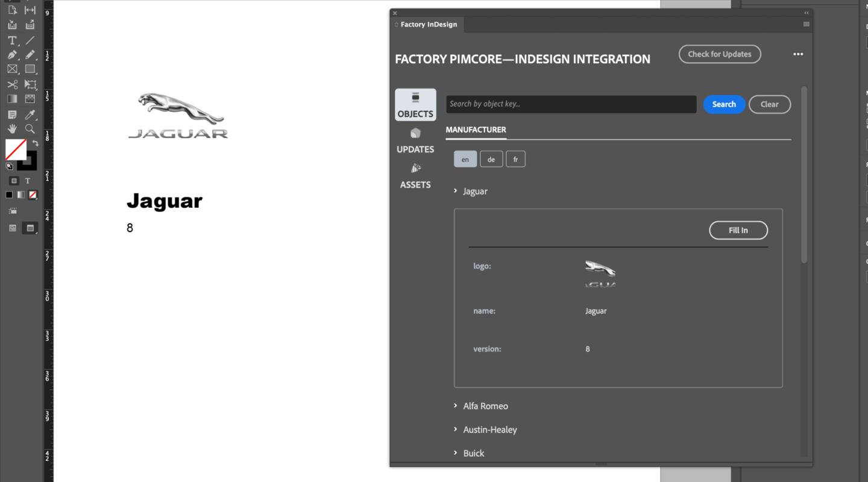Click the Factory panel vertical scrollbar
The height and width of the screenshot is (482, 868).
point(804,175)
